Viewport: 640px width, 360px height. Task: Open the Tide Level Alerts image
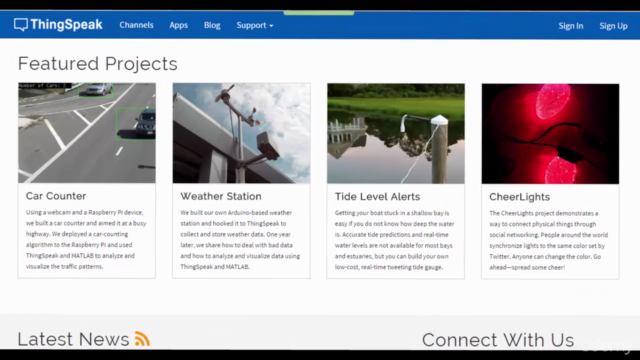point(396,133)
